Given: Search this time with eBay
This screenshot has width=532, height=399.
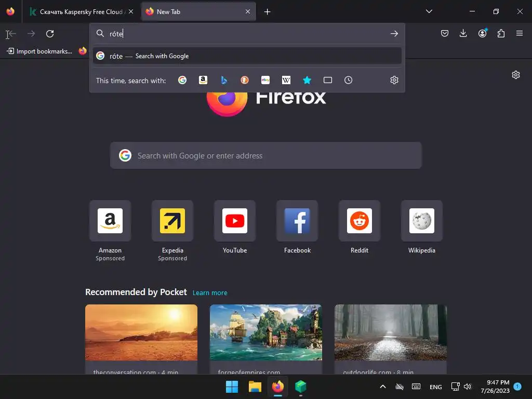Looking at the screenshot, I should [265, 80].
